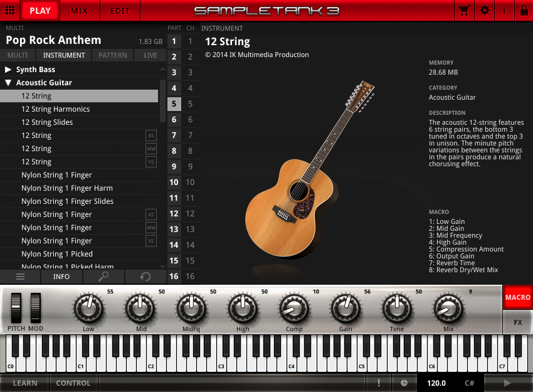This screenshot has height=392, width=533.
Task: Click KS badge on 12 String row
Action: [x=151, y=135]
